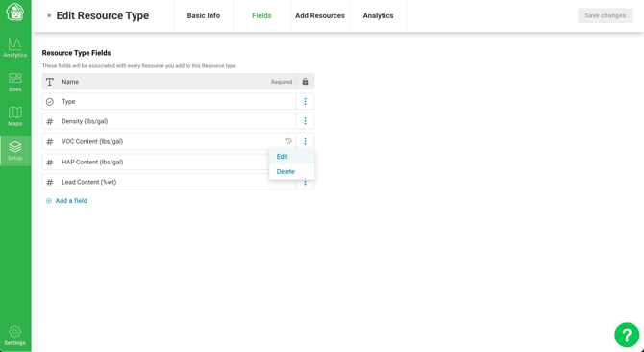Open options menu for Density field
This screenshot has width=644, height=352.
[305, 121]
